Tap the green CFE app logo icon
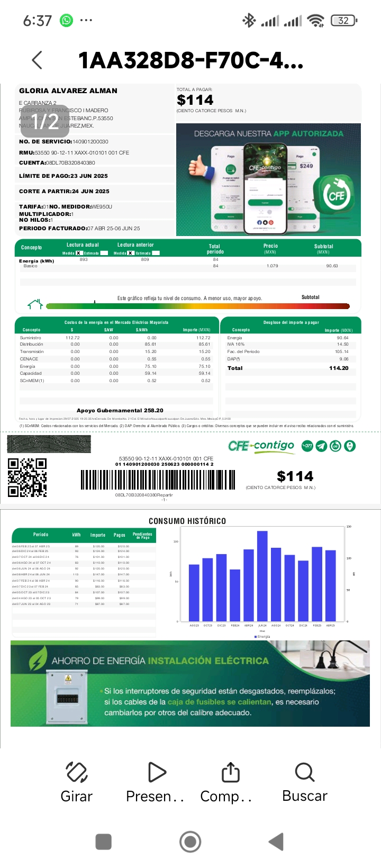This screenshot has height=868, width=381. click(x=337, y=195)
